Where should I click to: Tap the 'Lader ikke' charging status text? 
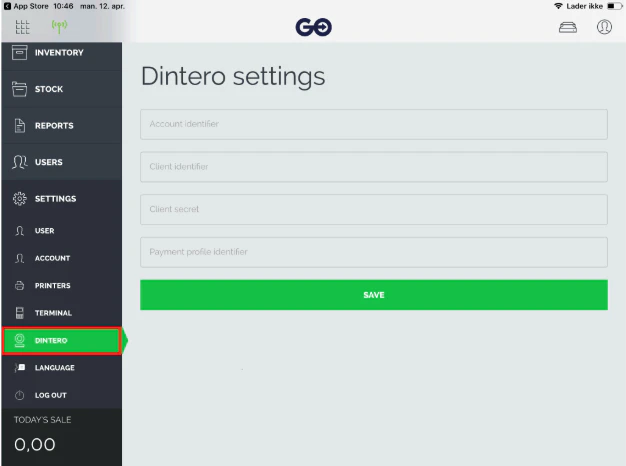tap(584, 6)
